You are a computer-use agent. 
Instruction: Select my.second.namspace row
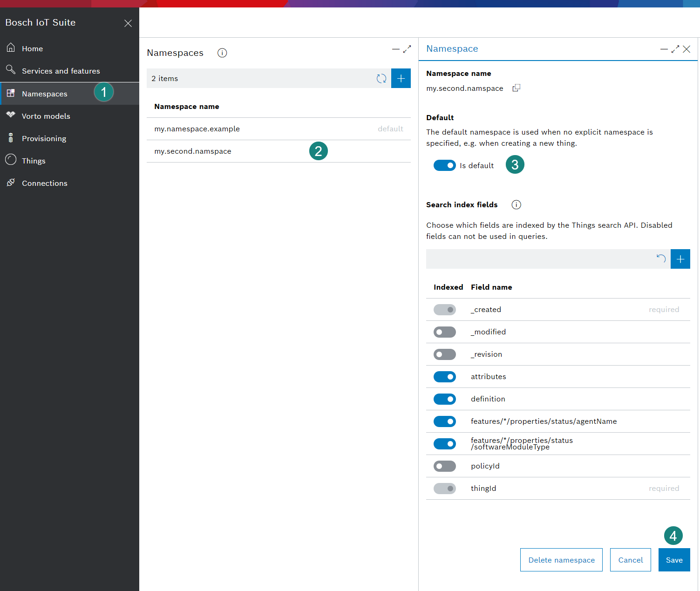pyautogui.click(x=279, y=151)
